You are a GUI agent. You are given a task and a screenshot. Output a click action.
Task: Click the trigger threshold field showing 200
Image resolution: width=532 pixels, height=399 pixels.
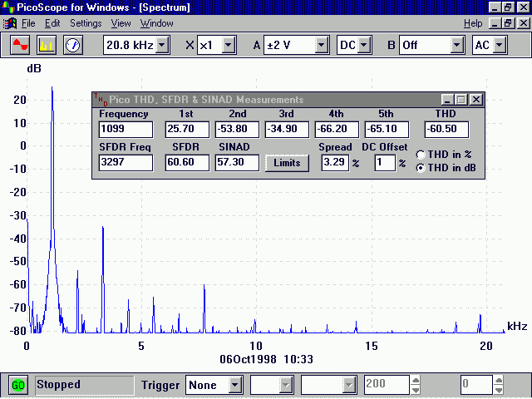(387, 385)
